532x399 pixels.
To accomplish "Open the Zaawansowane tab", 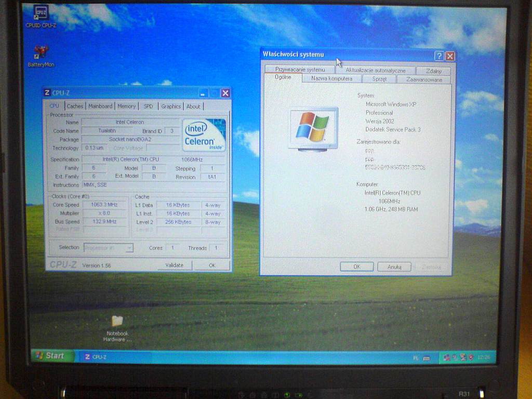I will tap(424, 79).
